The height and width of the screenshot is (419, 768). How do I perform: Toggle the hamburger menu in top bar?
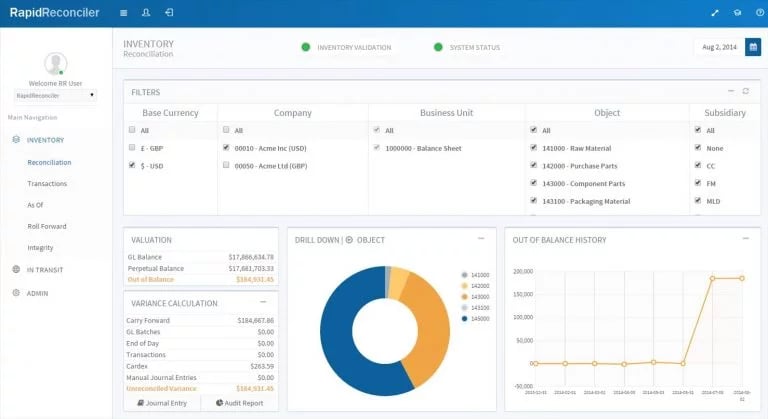[x=123, y=13]
